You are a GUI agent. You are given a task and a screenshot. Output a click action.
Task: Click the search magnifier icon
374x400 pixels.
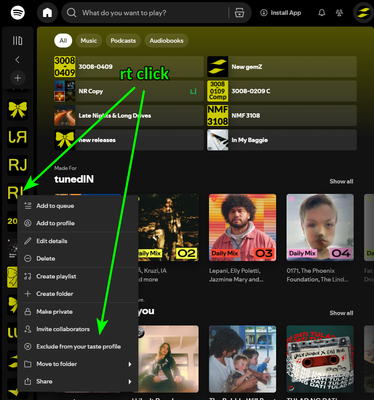coord(71,13)
